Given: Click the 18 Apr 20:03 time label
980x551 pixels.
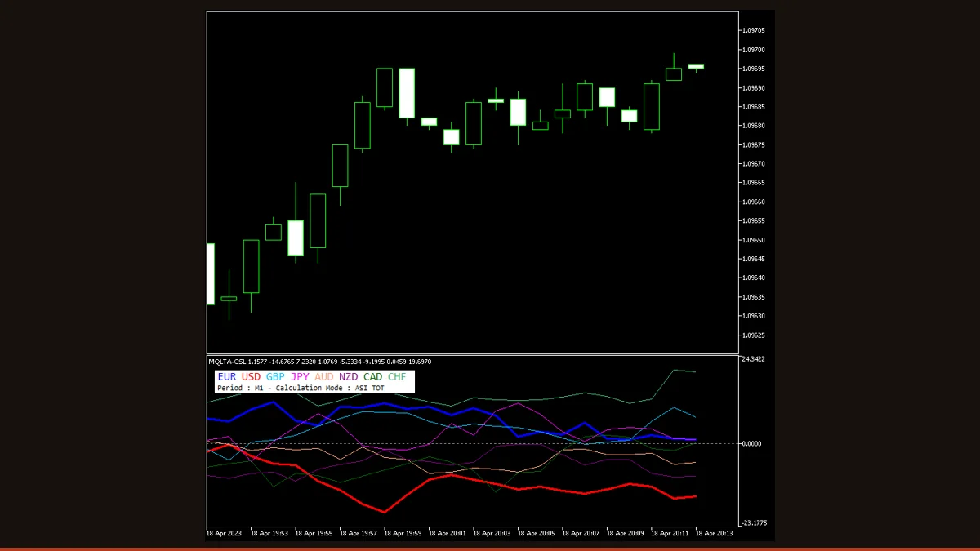Looking at the screenshot, I should [x=492, y=533].
